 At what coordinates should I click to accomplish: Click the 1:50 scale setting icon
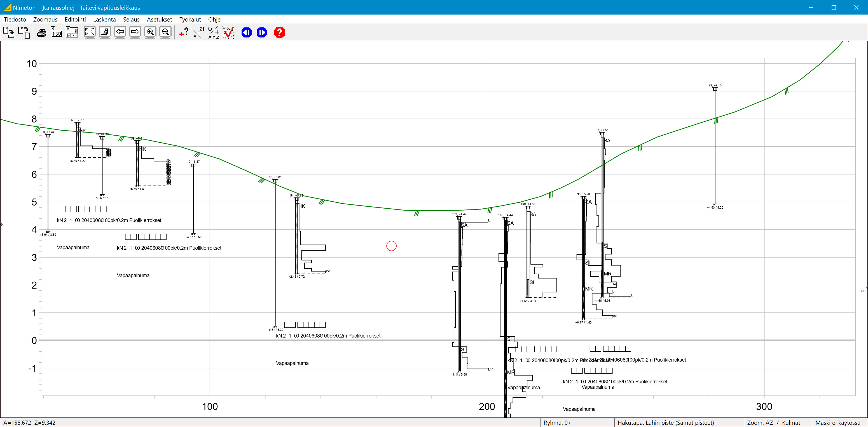click(56, 33)
